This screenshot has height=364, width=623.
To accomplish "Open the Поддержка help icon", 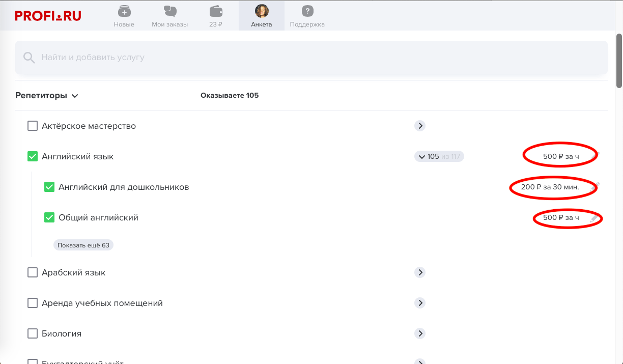I will click(x=307, y=11).
